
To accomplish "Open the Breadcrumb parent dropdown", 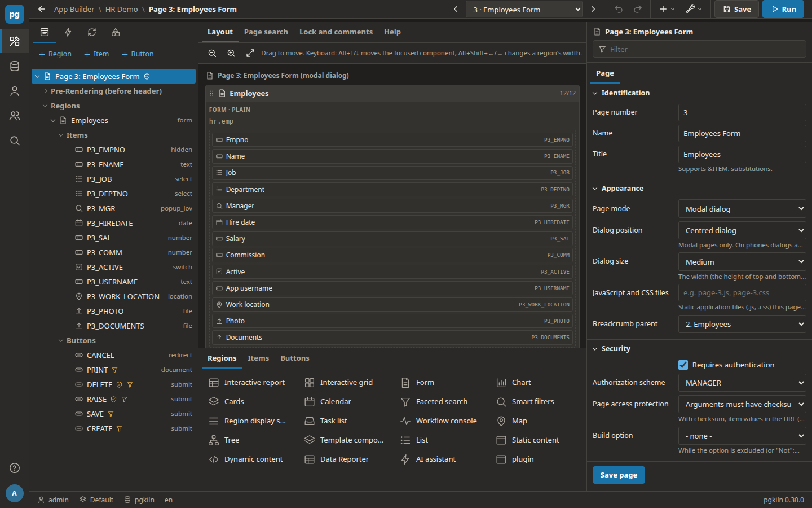I will pyautogui.click(x=742, y=324).
